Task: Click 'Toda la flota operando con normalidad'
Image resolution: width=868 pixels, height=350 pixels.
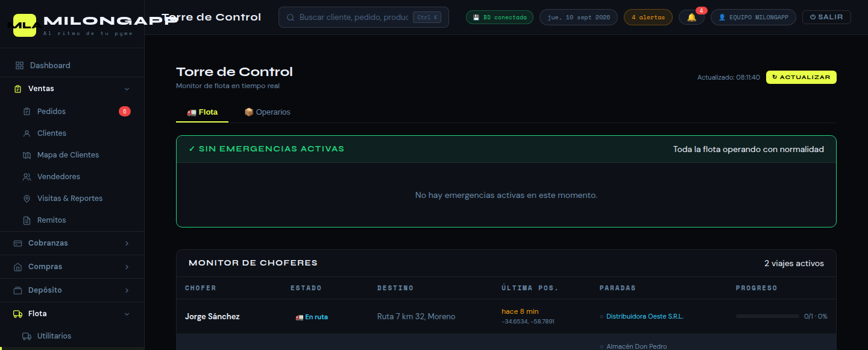Action: click(x=749, y=149)
